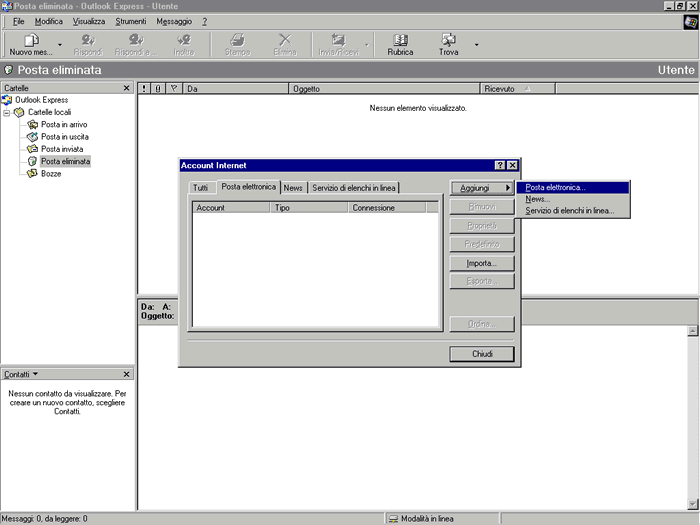The height and width of the screenshot is (525, 700).
Task: Select the Posta eliminata folder
Action: click(x=66, y=161)
